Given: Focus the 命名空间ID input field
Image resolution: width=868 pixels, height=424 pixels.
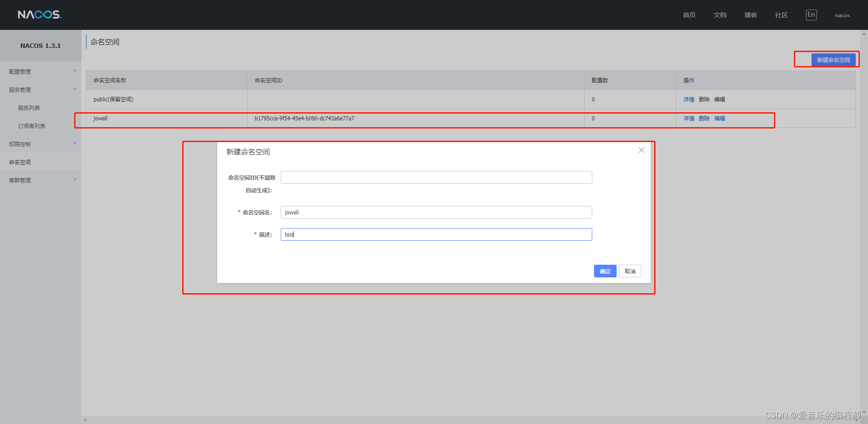Looking at the screenshot, I should tap(436, 177).
